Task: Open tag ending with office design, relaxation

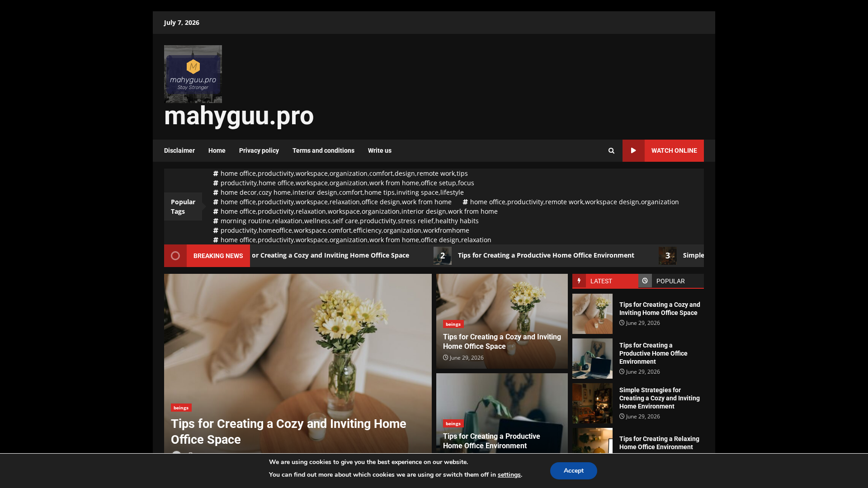Action: (x=352, y=240)
